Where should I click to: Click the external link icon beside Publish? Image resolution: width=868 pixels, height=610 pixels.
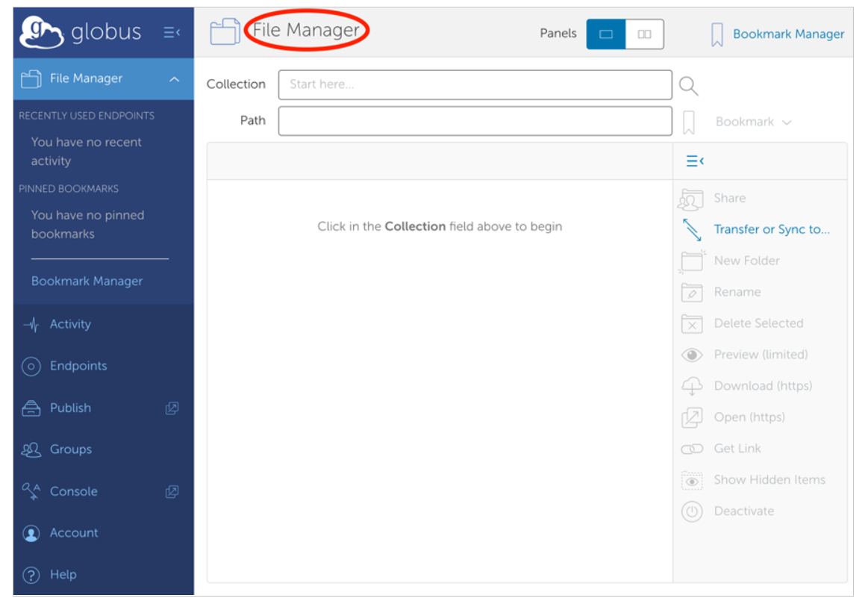(172, 408)
